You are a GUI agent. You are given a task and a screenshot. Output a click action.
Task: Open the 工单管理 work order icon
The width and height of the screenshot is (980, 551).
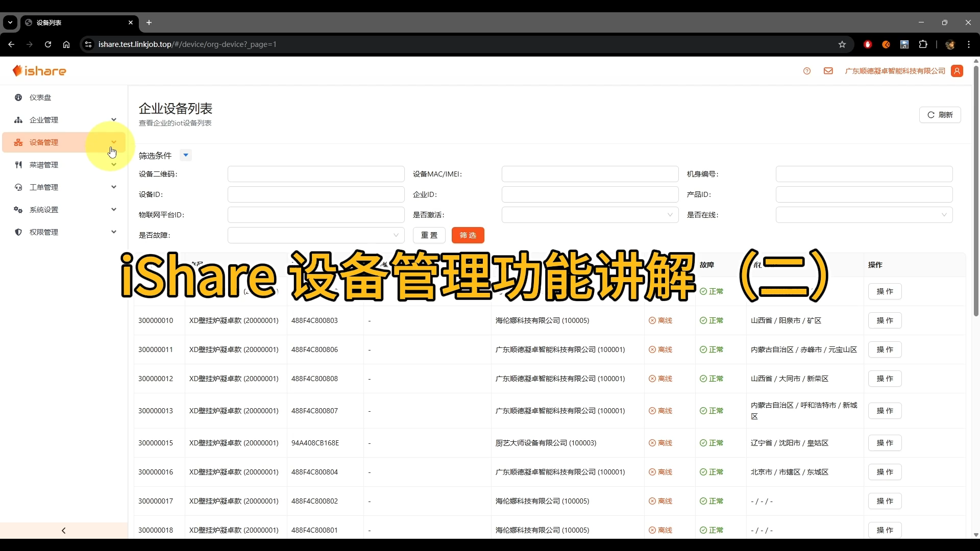(18, 187)
